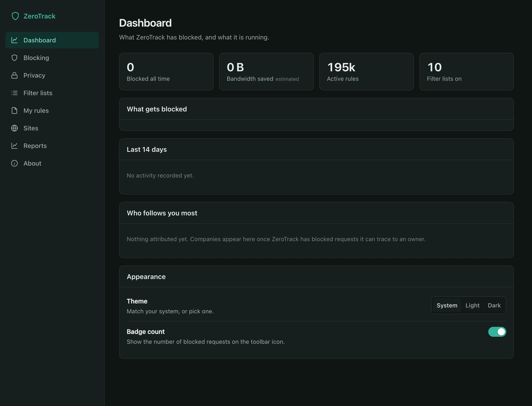Click the Appearance section heading
Viewport: 532px width, 406px height.
click(146, 277)
